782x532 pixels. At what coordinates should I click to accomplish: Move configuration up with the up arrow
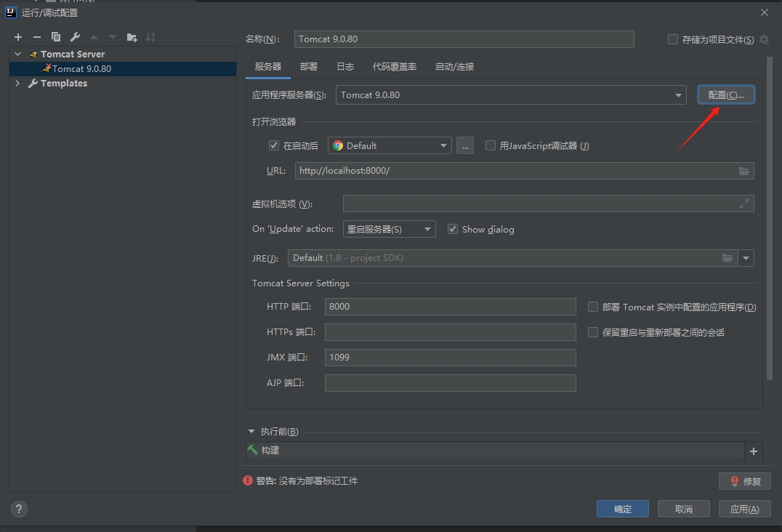[94, 37]
